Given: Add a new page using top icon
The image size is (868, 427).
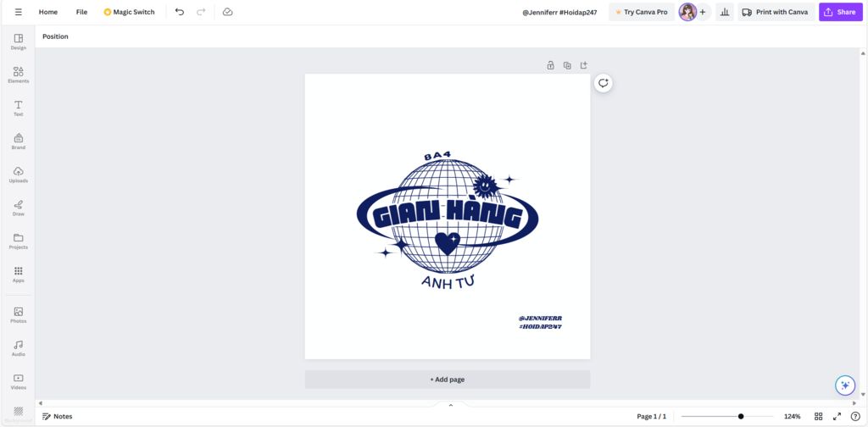Looking at the screenshot, I should click(x=583, y=65).
